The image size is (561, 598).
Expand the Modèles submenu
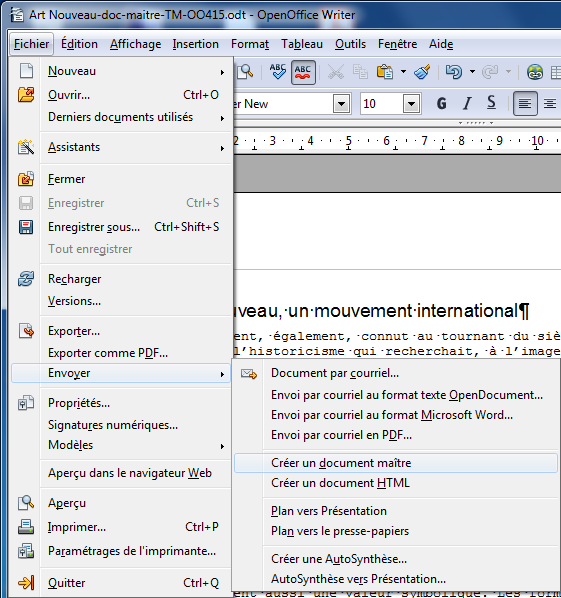coord(121,445)
